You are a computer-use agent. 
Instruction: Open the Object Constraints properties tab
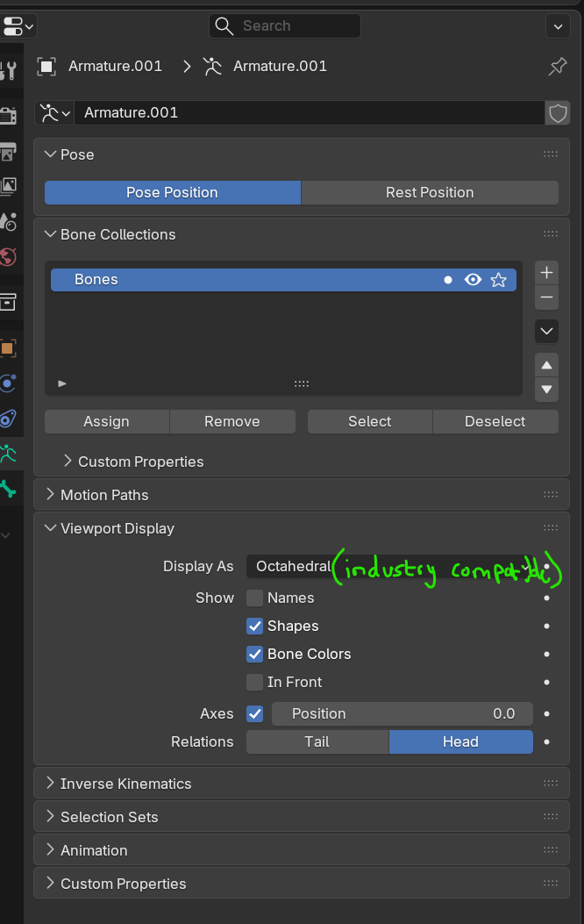pos(8,419)
